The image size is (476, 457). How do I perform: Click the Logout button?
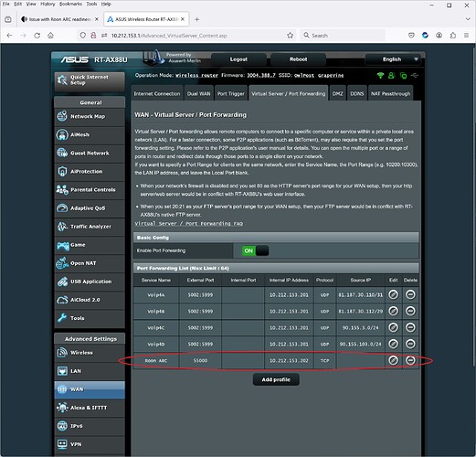point(238,59)
